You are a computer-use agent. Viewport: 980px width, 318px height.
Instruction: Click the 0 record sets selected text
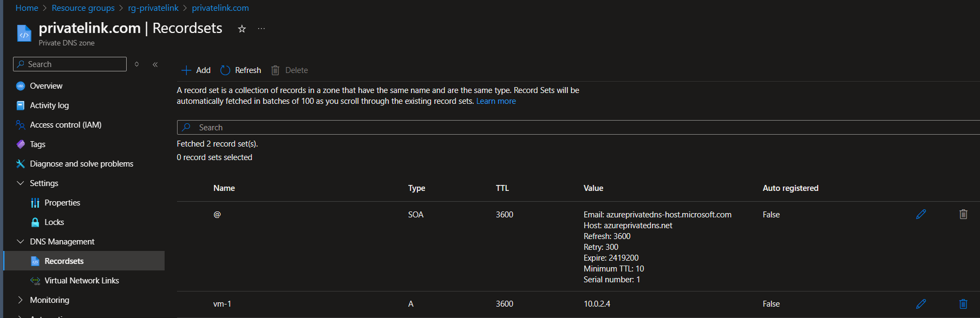[214, 157]
